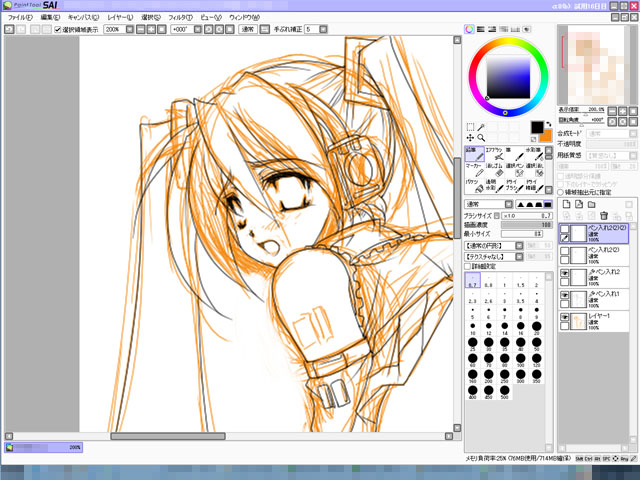640x480 pixels.
Task: Select the ペン入れ1 layer row
Action: pyautogui.click(x=593, y=300)
